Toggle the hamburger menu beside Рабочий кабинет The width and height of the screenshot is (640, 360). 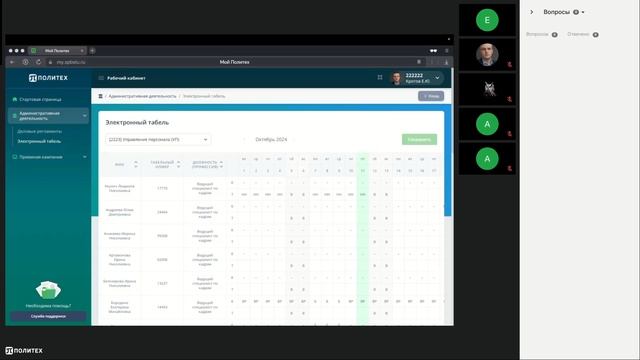coord(101,78)
